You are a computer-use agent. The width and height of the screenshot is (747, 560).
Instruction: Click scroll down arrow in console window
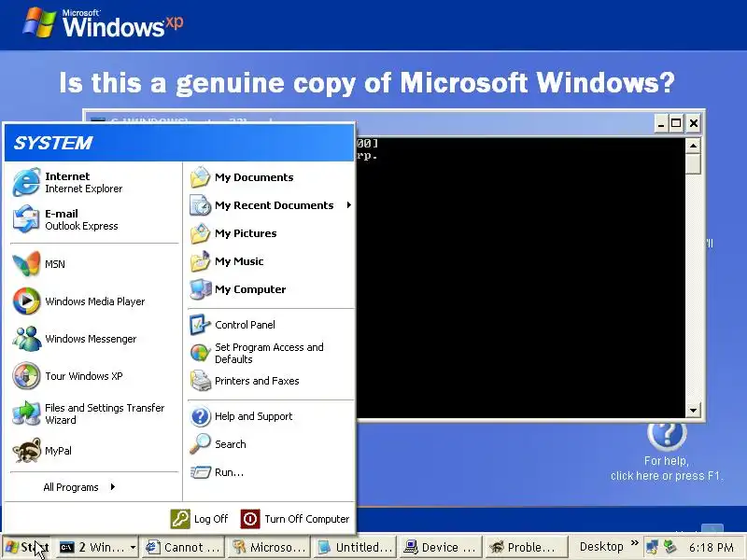click(x=693, y=410)
